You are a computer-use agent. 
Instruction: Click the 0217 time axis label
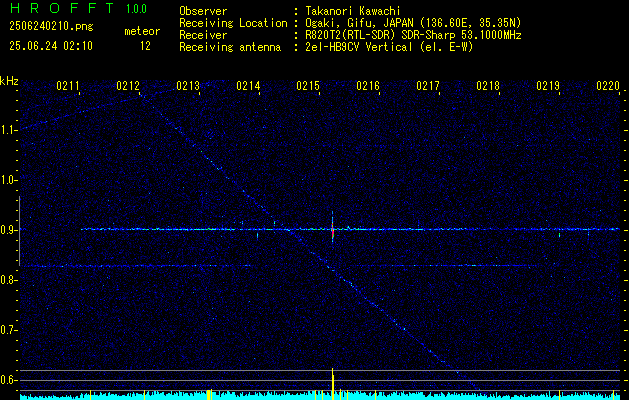(x=428, y=86)
